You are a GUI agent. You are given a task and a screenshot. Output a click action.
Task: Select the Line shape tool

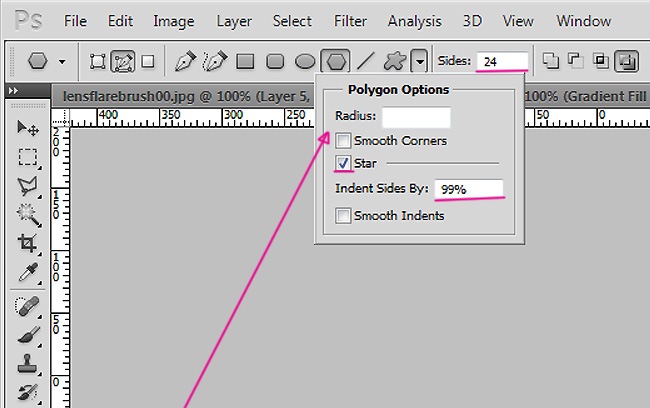366,61
